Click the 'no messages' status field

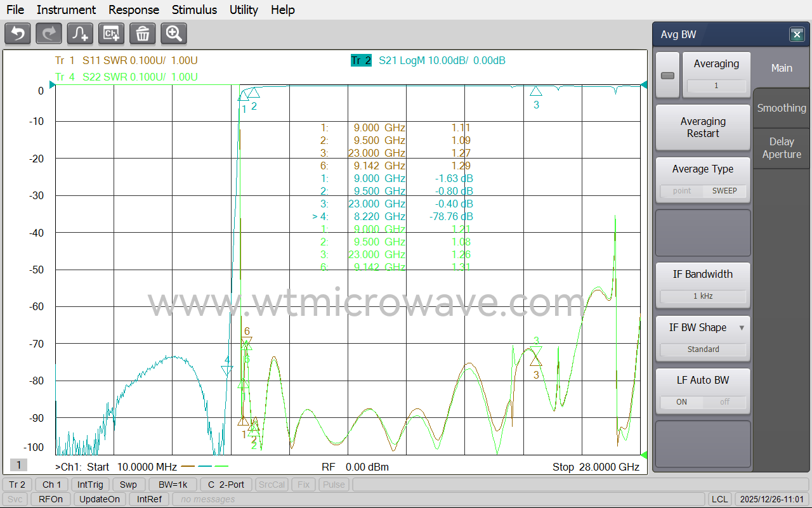pos(438,499)
